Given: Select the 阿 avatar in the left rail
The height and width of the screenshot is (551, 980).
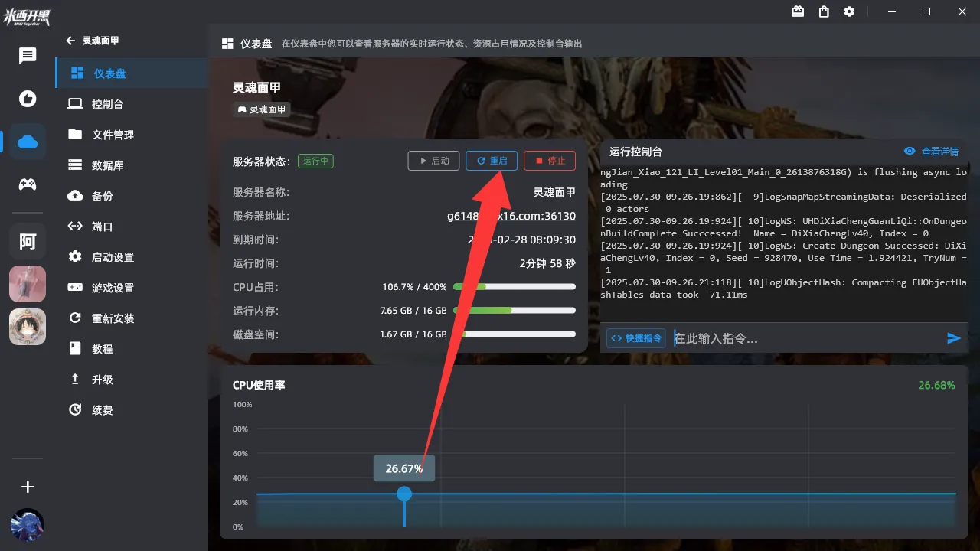Looking at the screenshot, I should [x=28, y=242].
